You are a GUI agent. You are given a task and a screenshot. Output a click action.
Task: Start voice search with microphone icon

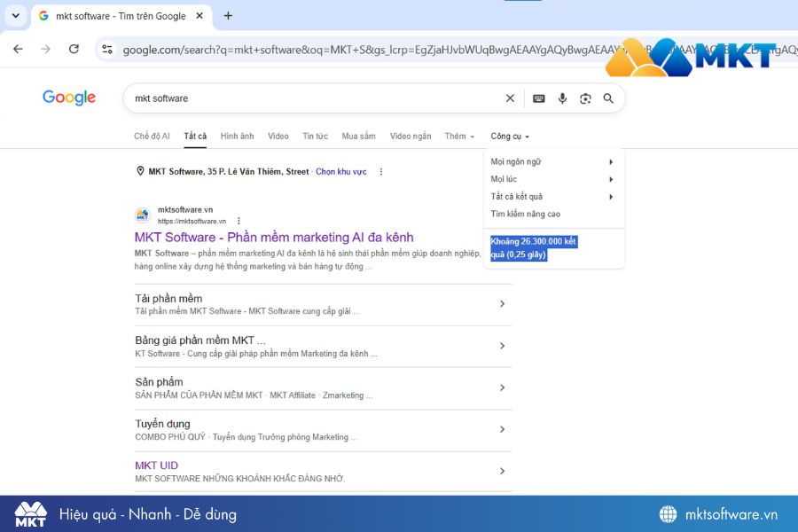[562, 98]
